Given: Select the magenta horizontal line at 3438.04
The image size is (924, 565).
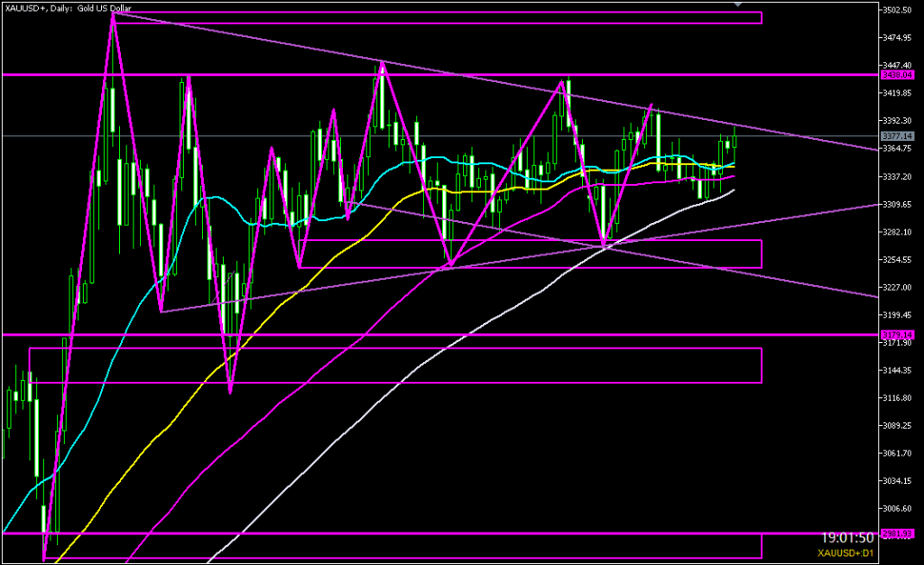Looking at the screenshot, I should (440, 75).
